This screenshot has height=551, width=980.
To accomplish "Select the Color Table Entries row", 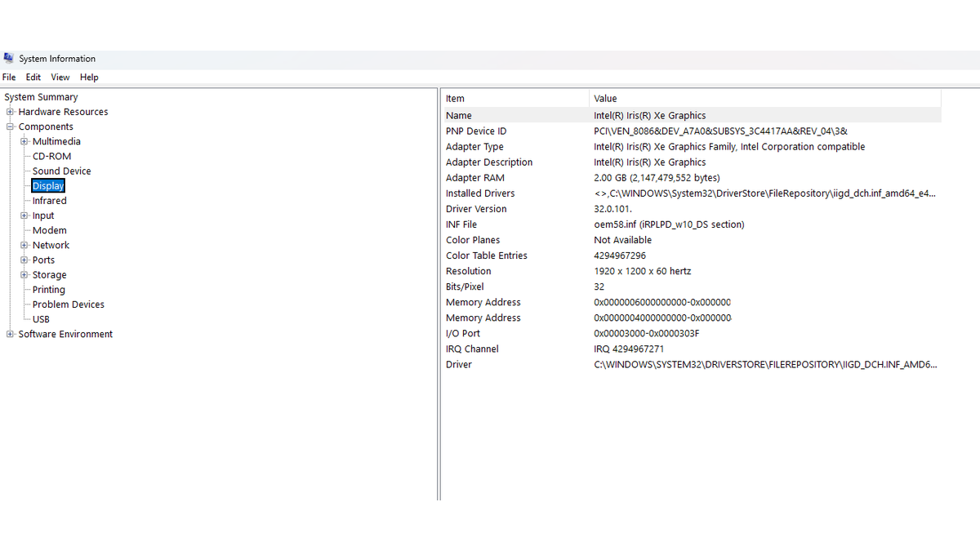I will coord(692,256).
